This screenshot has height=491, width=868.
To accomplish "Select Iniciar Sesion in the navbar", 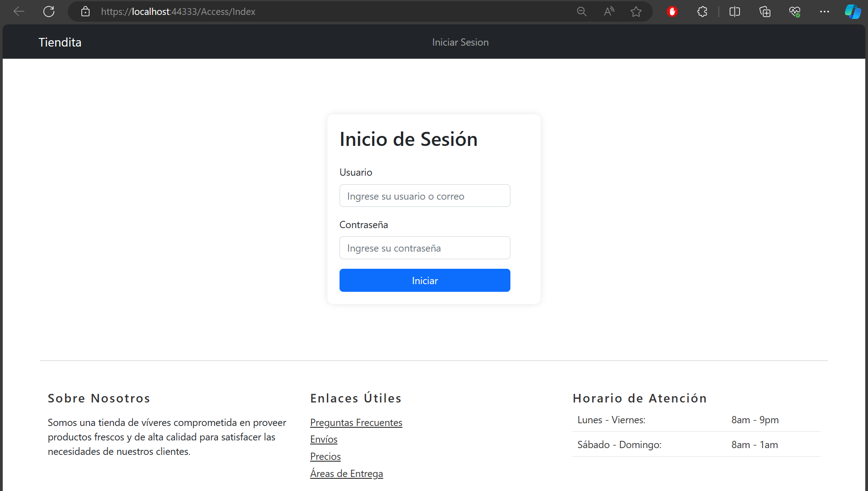I will click(x=460, y=42).
